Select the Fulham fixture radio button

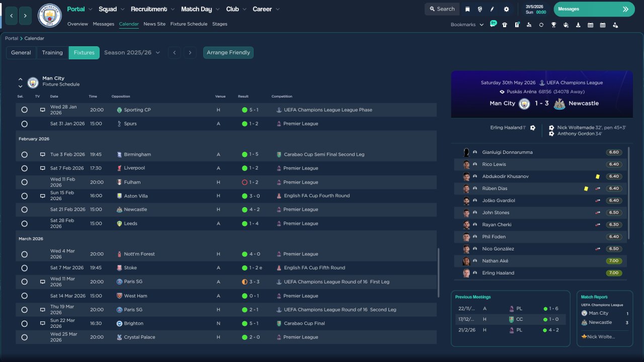[24, 182]
